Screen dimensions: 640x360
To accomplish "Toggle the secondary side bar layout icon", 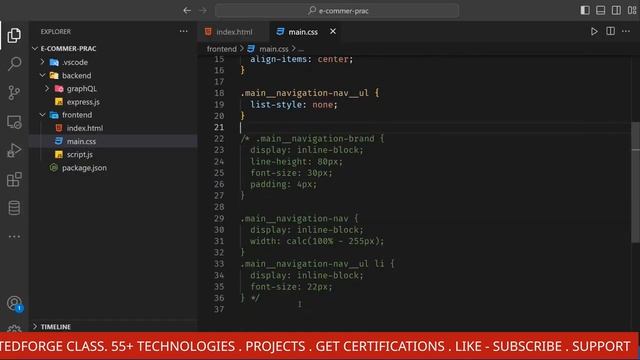I will click(616, 10).
